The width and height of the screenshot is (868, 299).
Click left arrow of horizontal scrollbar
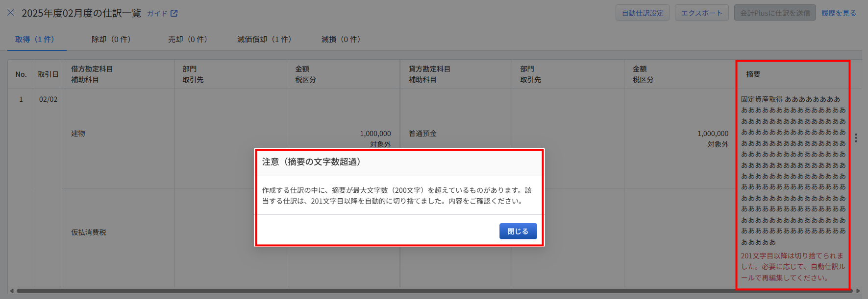[12, 291]
